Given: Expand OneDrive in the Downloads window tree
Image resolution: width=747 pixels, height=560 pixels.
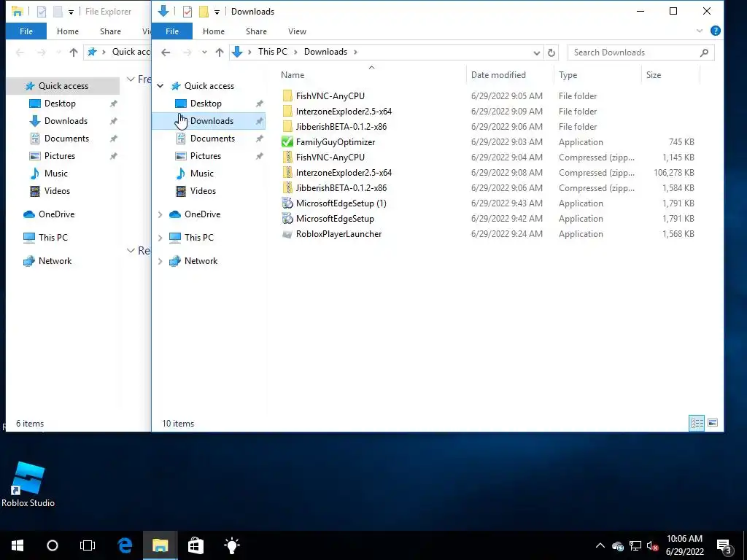Looking at the screenshot, I should (160, 214).
